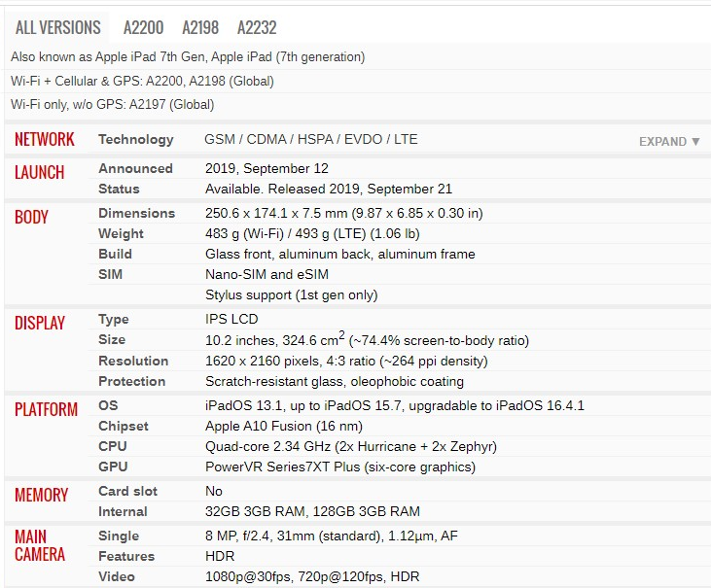Open the Resolution spec link
The height and width of the screenshot is (588, 711).
tap(133, 361)
